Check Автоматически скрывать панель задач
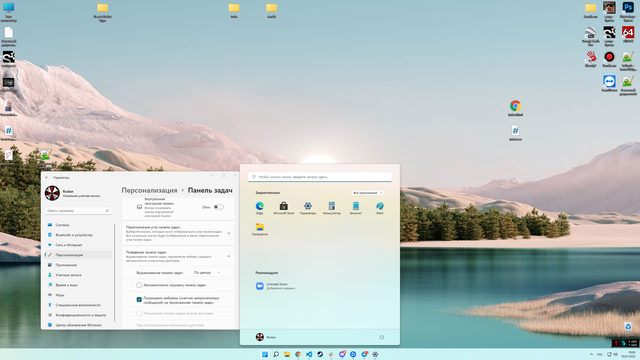 click(139, 285)
